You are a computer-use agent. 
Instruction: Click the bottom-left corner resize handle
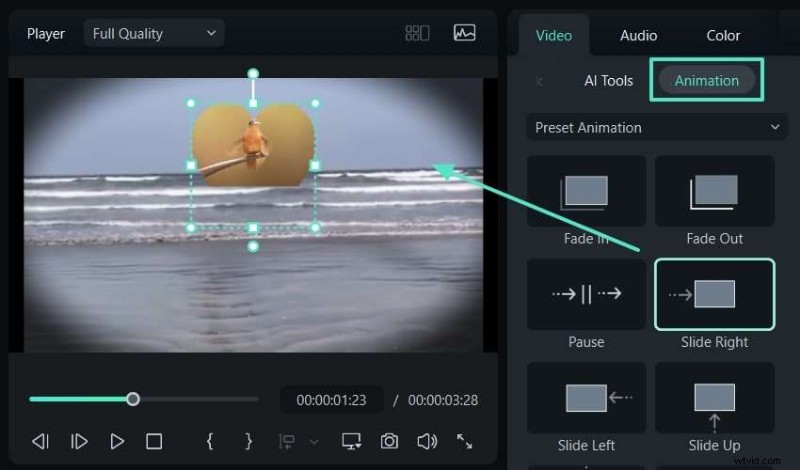pyautogui.click(x=191, y=228)
